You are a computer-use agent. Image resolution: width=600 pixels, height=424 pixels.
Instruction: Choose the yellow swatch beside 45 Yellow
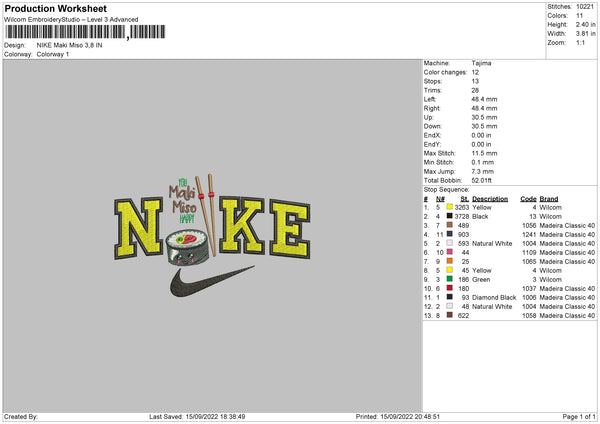(450, 270)
